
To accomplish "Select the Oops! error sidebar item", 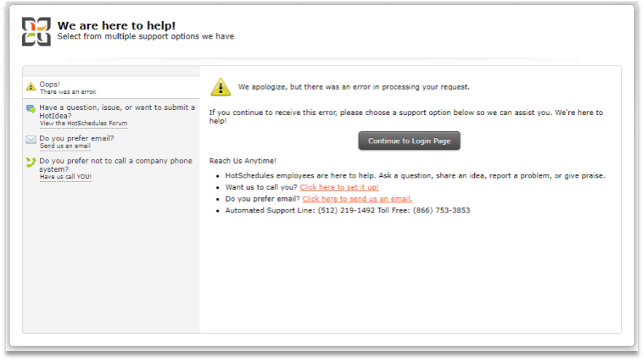I will pos(111,87).
